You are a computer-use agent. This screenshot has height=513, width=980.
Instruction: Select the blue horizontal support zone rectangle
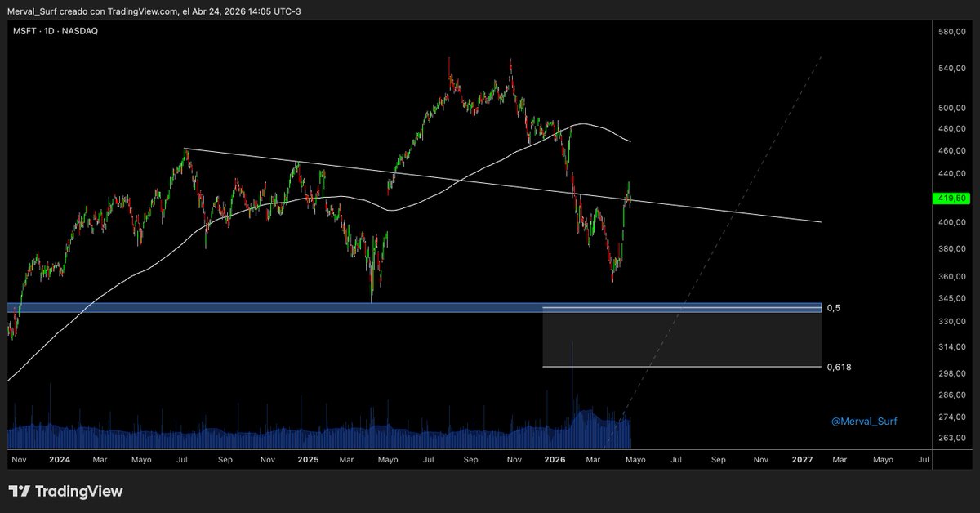tap(413, 307)
